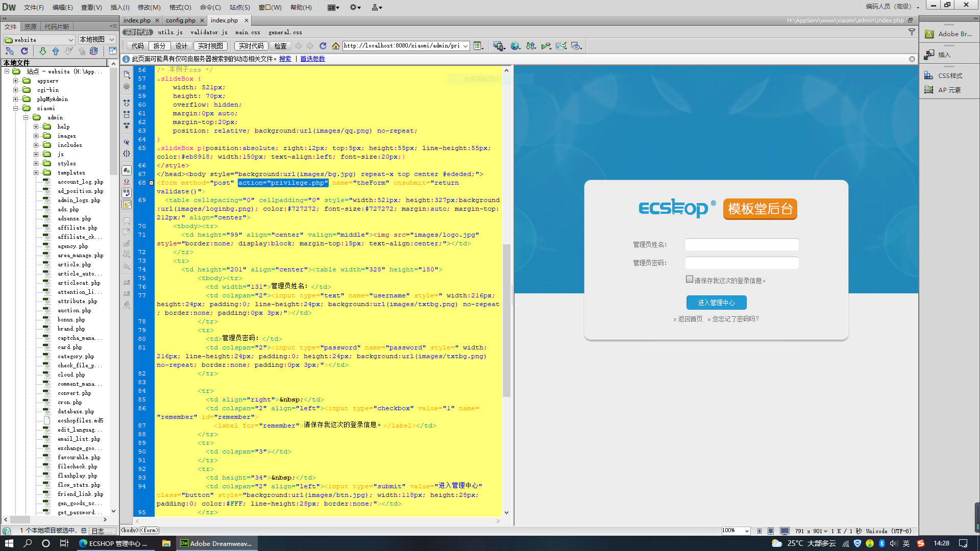The width and height of the screenshot is (980, 551).
Task: Check the remember login info checkbox
Action: pyautogui.click(x=690, y=280)
